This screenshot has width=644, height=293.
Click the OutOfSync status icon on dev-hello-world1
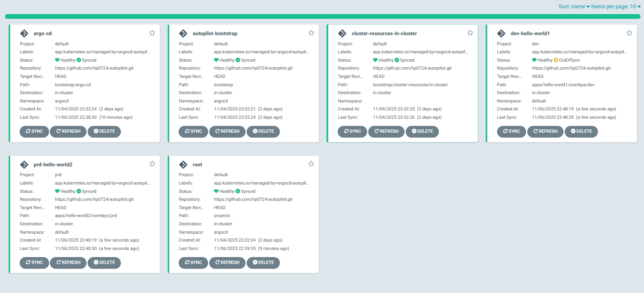coord(556,60)
